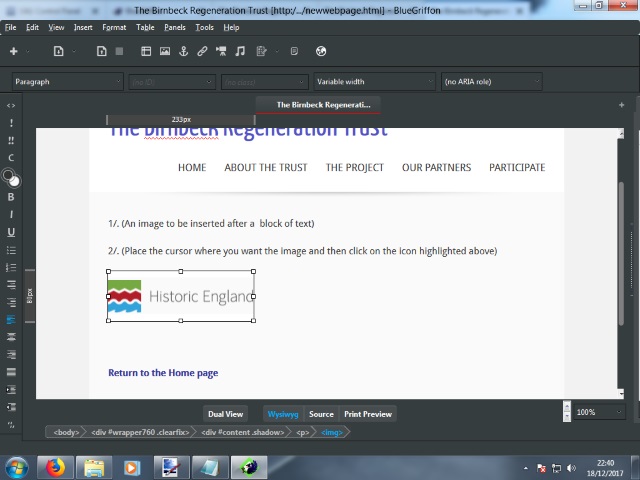640x480 pixels.
Task: Click the double exclamation strong emphasis icon
Action: point(11,140)
